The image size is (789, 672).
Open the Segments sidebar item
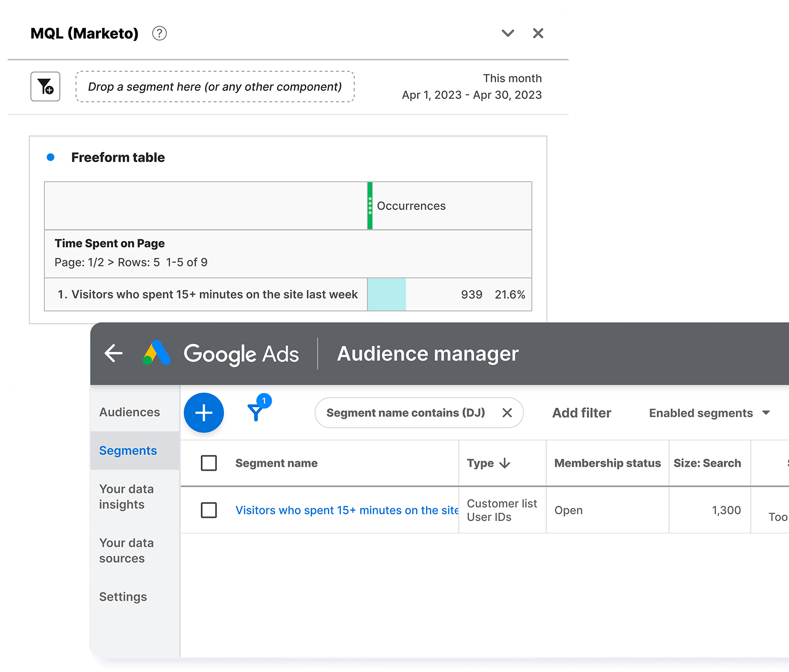tap(135, 451)
